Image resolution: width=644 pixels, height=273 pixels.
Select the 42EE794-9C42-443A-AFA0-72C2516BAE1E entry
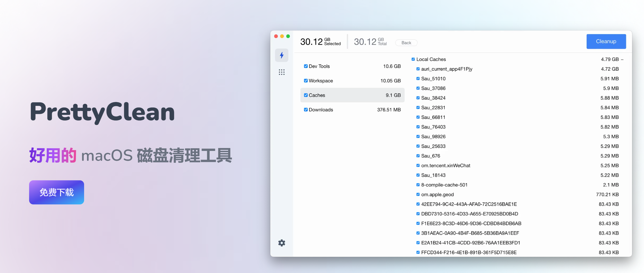[517, 204]
